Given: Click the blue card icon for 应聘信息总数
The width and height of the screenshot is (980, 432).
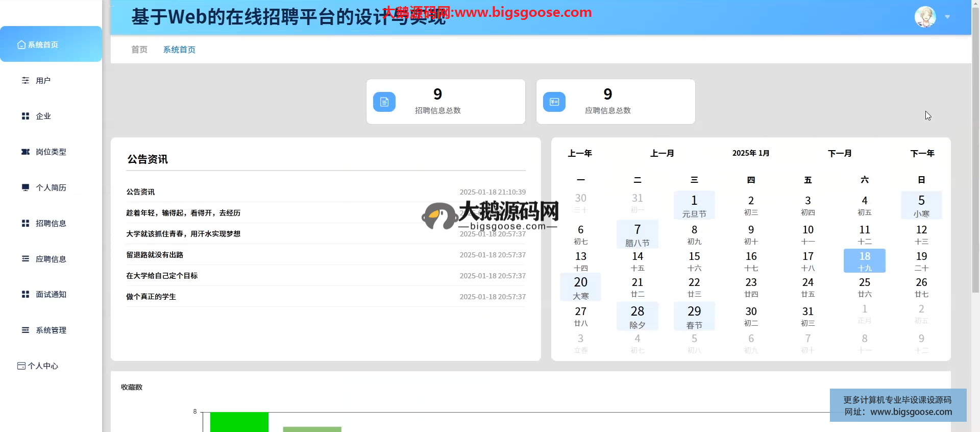Looking at the screenshot, I should (554, 102).
